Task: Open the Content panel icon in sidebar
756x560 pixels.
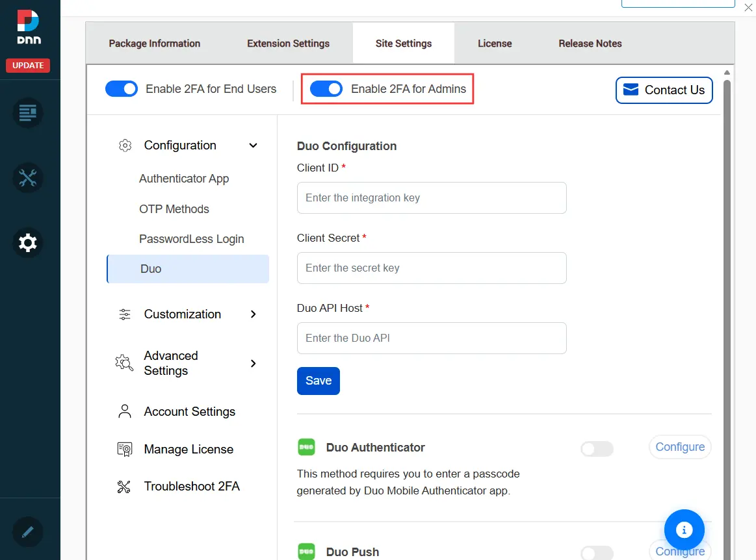Action: pyautogui.click(x=27, y=113)
